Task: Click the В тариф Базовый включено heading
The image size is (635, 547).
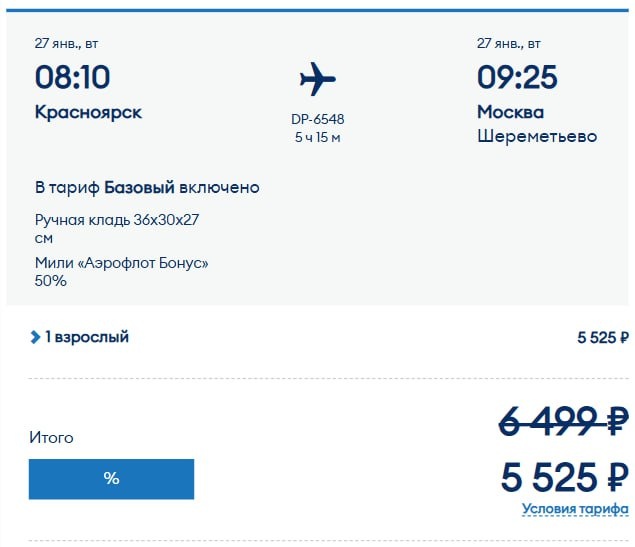Action: pyautogui.click(x=147, y=187)
